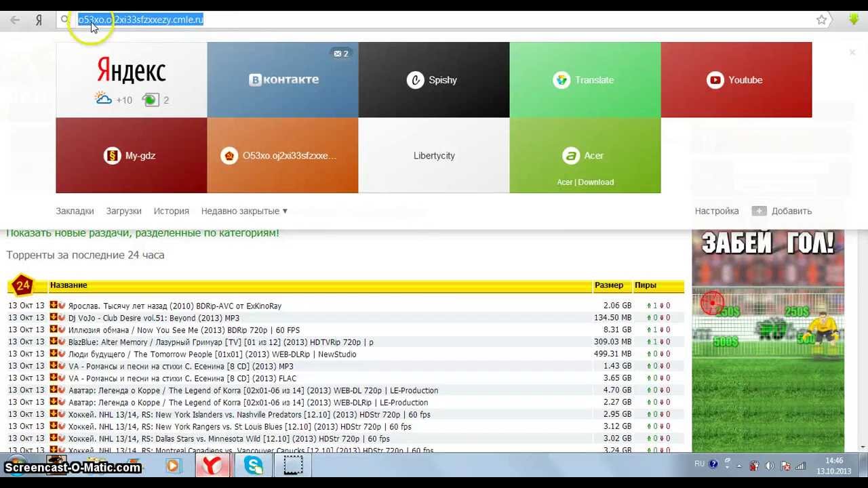Open downloads via green arrow icon
The image size is (868, 488).
[x=854, y=20]
